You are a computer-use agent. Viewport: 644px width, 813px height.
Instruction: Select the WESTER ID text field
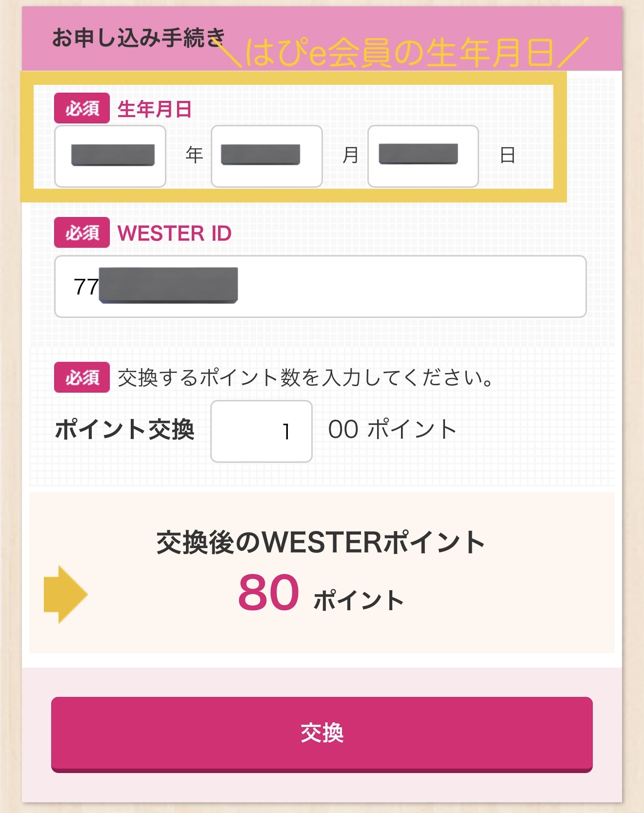320,286
